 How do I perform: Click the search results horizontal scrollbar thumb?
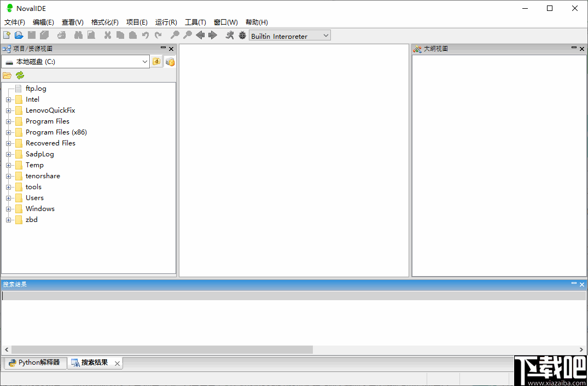click(162, 349)
